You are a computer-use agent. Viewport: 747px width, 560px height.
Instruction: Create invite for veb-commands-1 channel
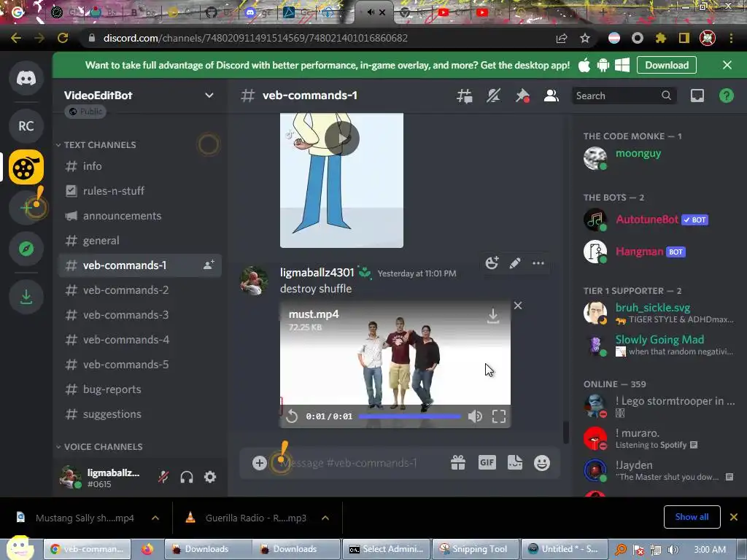click(x=209, y=265)
